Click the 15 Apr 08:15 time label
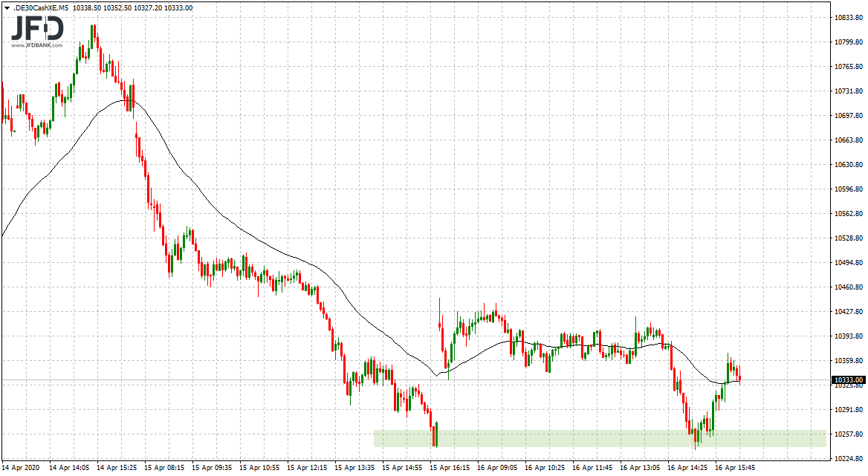868x476 pixels. click(x=164, y=468)
